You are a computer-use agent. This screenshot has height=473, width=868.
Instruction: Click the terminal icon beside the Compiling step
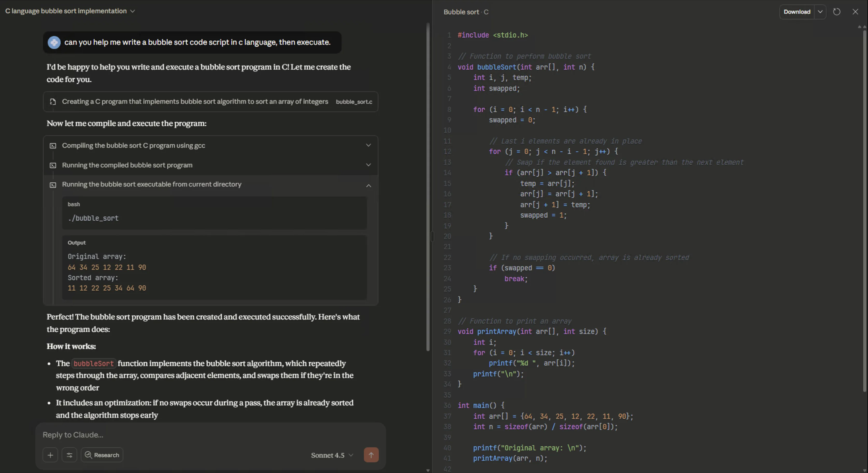point(53,146)
